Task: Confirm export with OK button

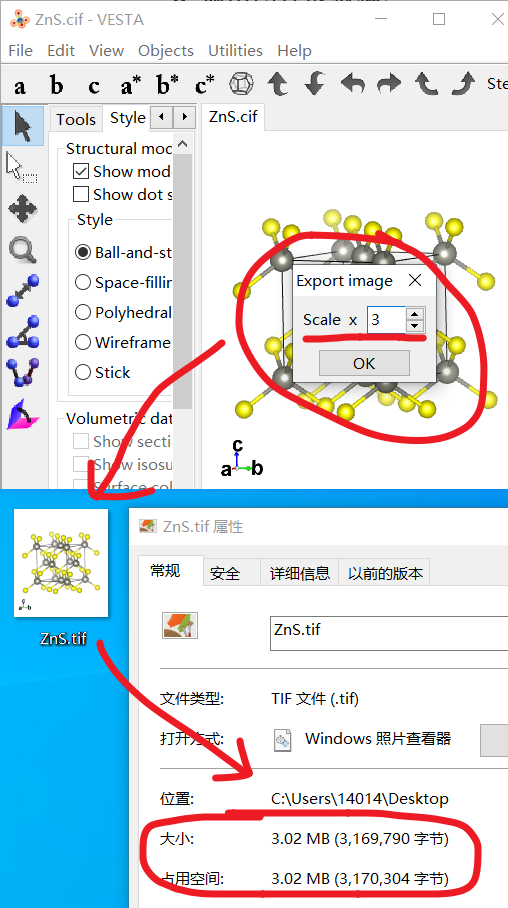Action: click(364, 363)
